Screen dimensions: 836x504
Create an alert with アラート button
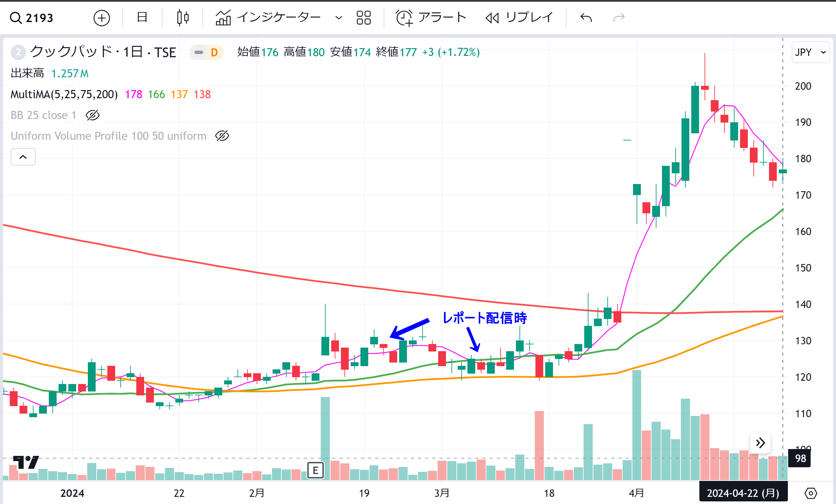pos(431,18)
